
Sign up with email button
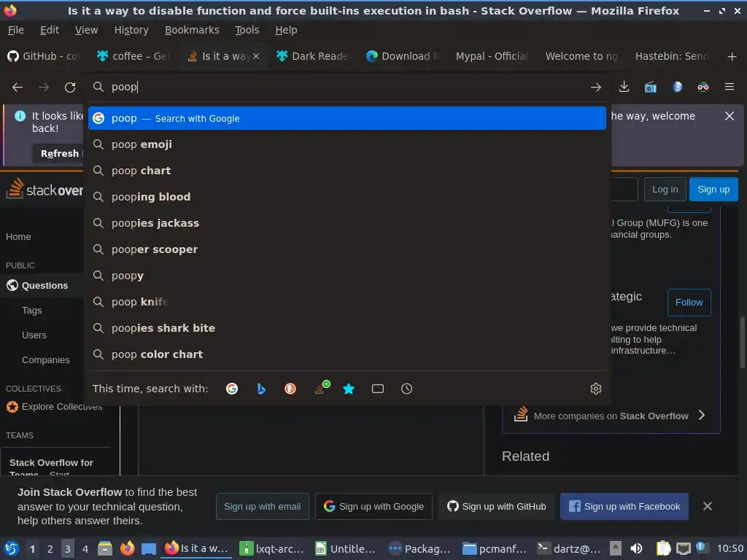coord(262,506)
